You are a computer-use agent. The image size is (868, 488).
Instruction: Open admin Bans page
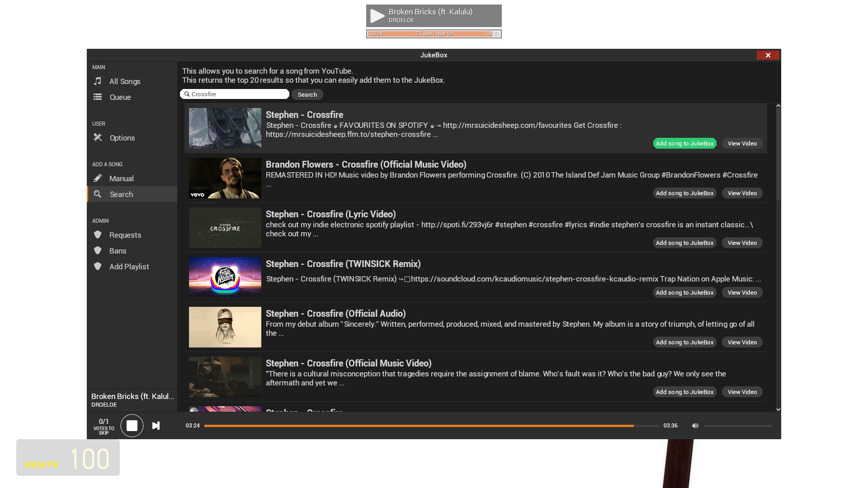132,251
